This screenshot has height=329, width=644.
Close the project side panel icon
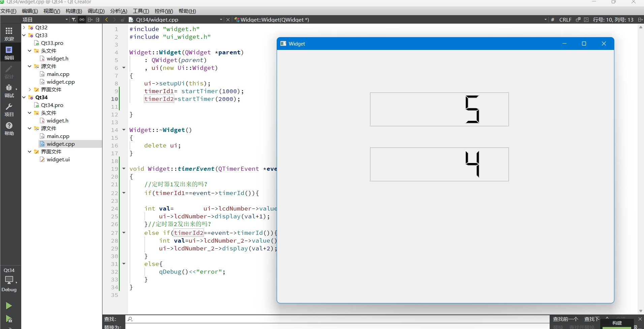(x=98, y=20)
